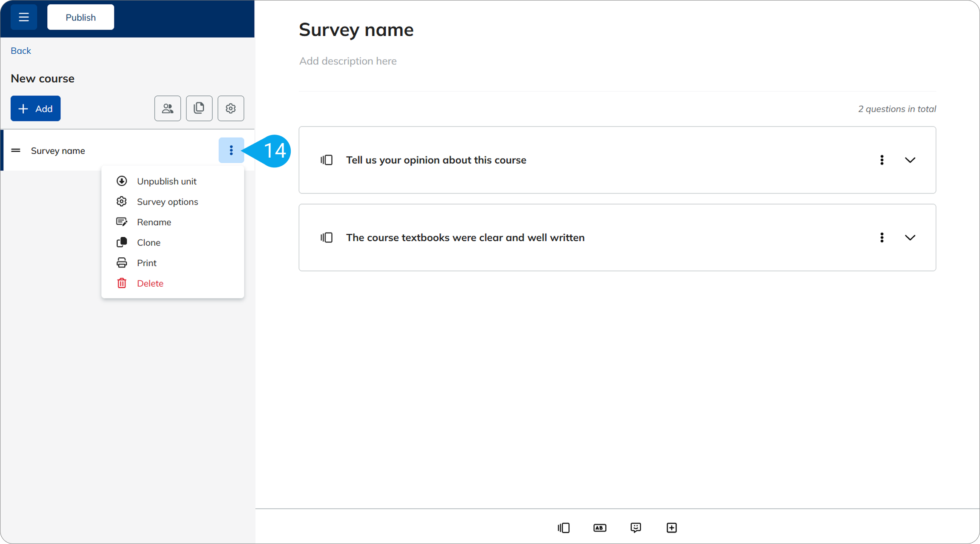Screen dimensions: 980x544
Task: Add multiple choice question icon in bottom toolbar
Action: pyautogui.click(x=599, y=528)
